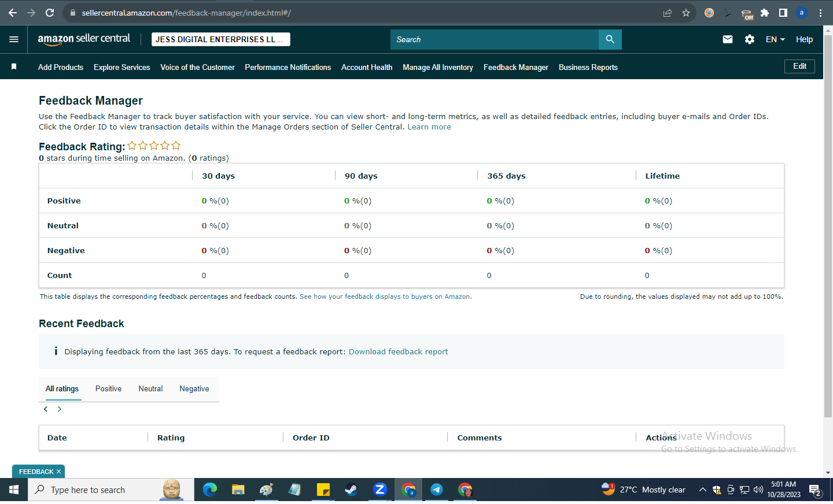
Task: Open the Windows notification center
Action: click(816, 491)
